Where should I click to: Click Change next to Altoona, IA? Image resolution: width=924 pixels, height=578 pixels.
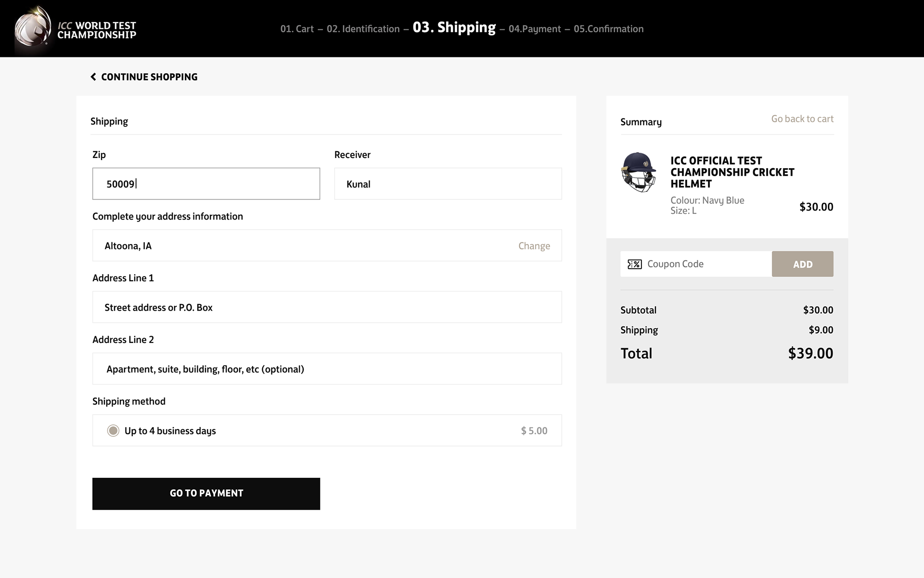click(534, 246)
